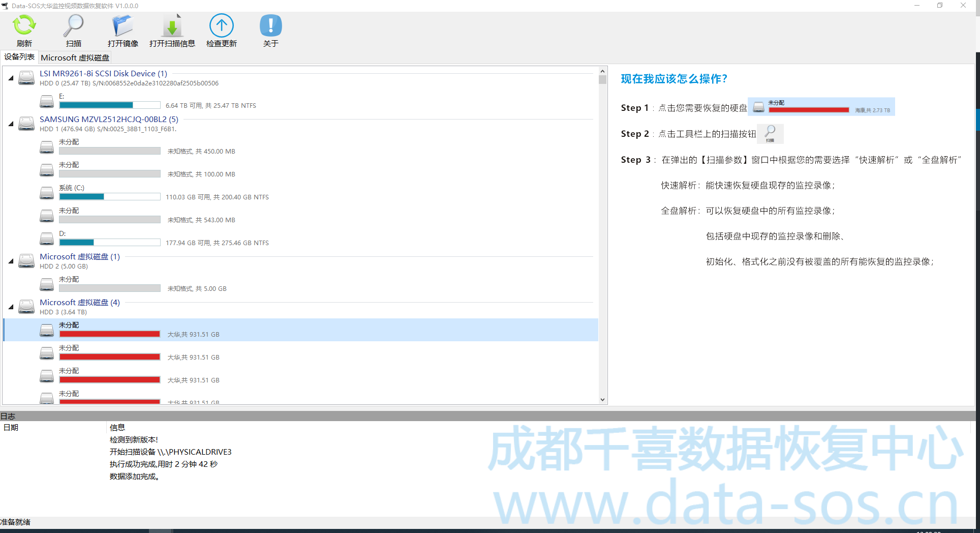Open a disk image via 打开镜像 icon

122,29
